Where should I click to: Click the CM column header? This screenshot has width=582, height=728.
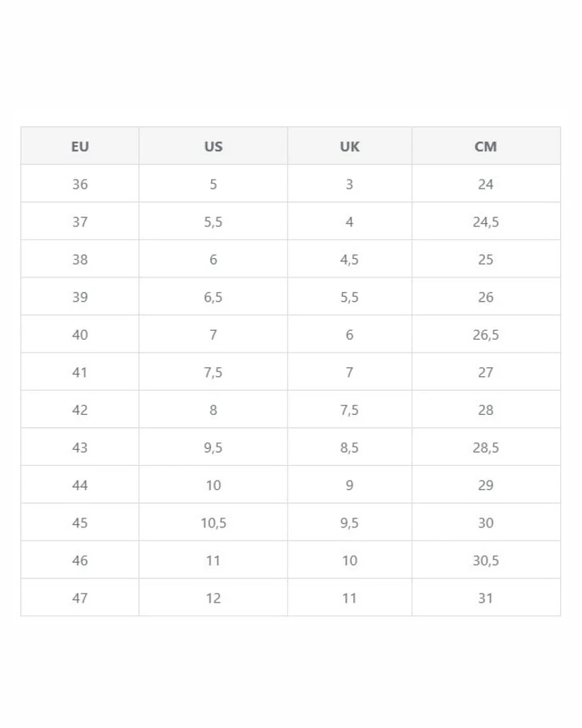(x=486, y=146)
